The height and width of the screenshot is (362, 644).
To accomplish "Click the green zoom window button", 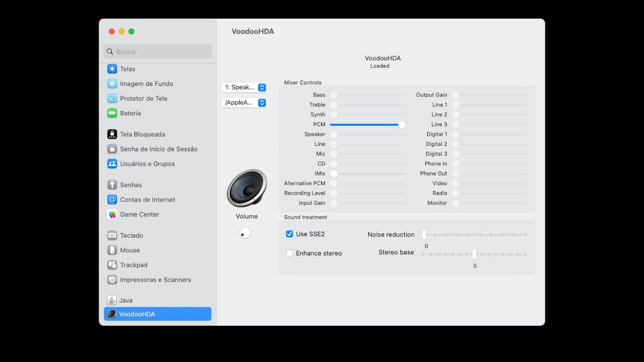I will point(131,31).
